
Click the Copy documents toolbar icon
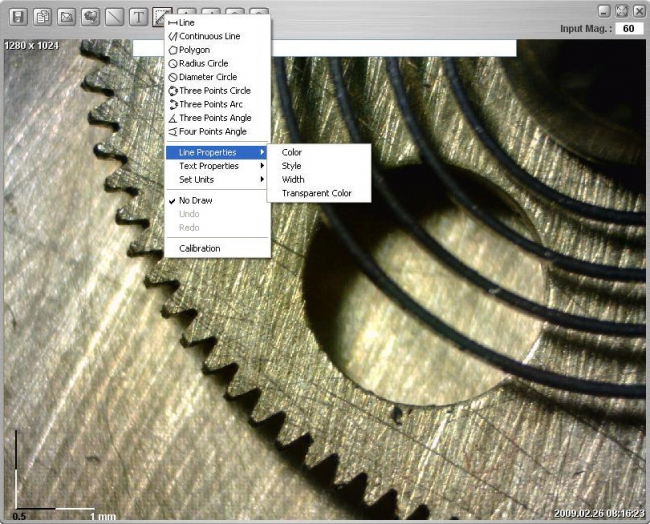42,16
